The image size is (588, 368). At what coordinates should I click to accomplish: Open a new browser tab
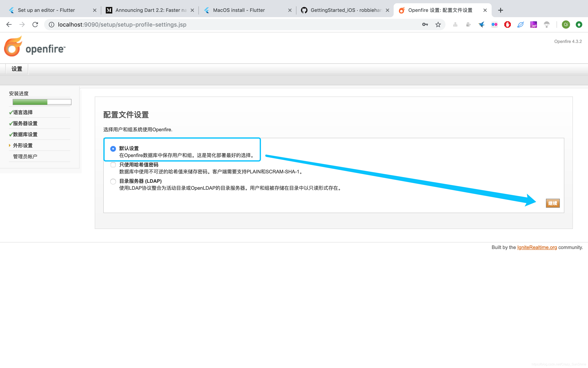coord(501,10)
